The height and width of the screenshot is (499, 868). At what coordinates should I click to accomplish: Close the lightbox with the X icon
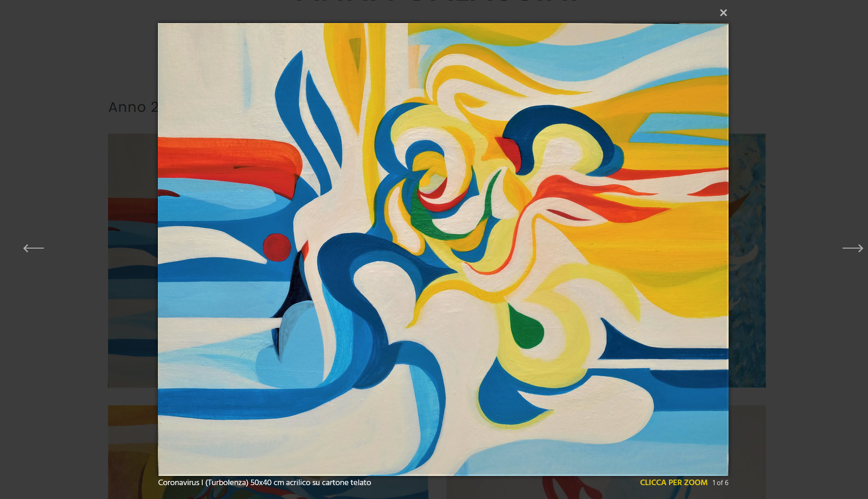point(723,13)
